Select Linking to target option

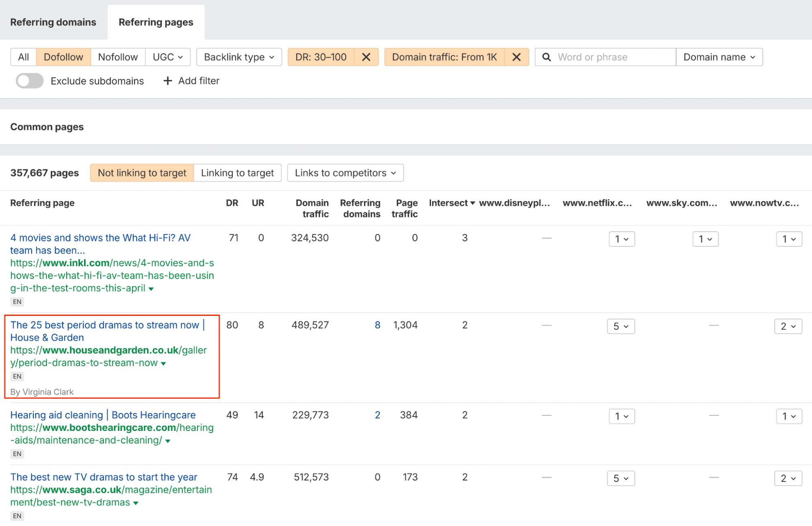click(237, 173)
